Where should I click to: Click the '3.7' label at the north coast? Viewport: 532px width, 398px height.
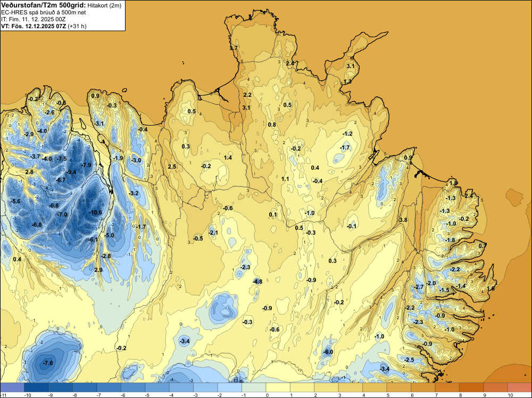coord(234,48)
